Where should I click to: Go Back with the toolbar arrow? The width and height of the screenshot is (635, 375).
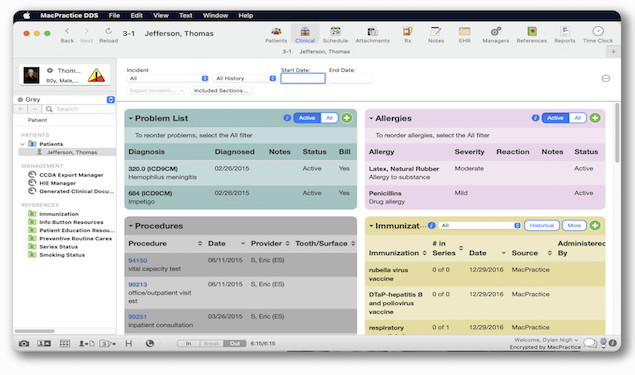pos(67,35)
